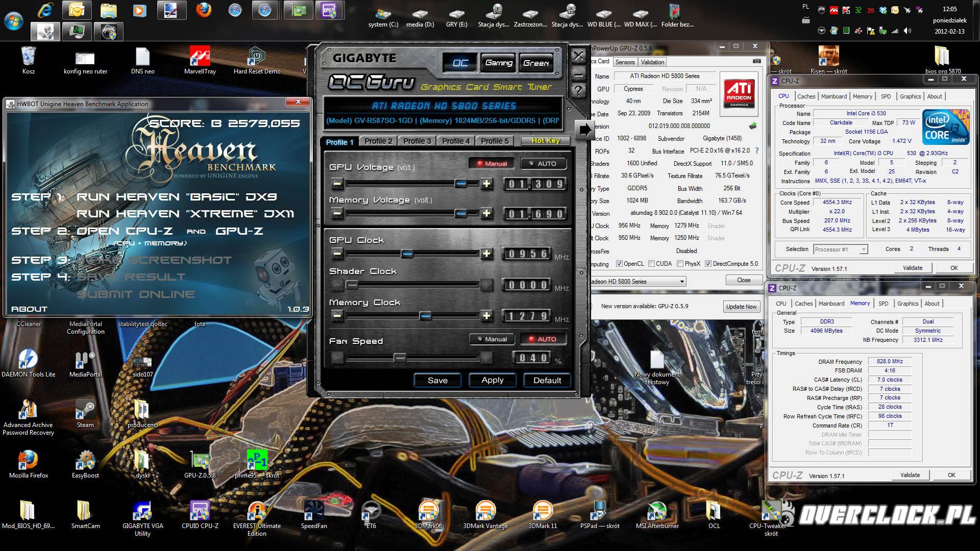Image resolution: width=980 pixels, height=551 pixels.
Task: Toggle DirectCompute 5.0 checkbox in GPU-Z
Action: tap(708, 264)
